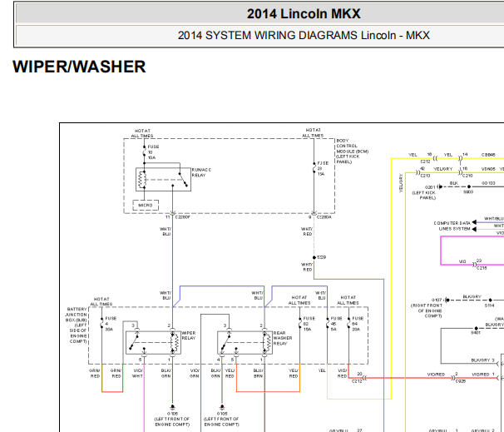The height and width of the screenshot is (432, 504).
Task: Select the 'FUSE 4 30A' label
Action: pos(111,324)
